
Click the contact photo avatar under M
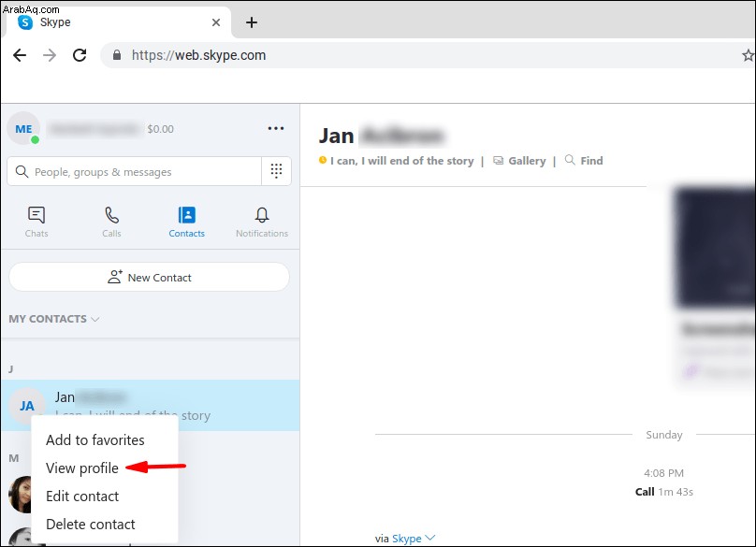[x=21, y=495]
